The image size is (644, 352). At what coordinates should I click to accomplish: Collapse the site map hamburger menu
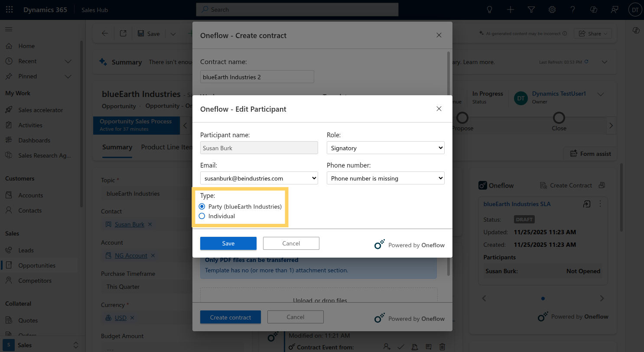coord(9,29)
